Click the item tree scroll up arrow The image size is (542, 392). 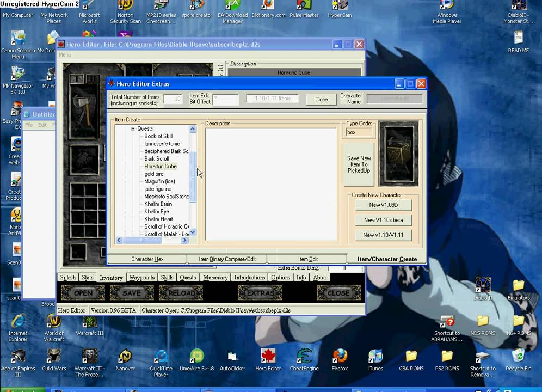click(x=193, y=129)
